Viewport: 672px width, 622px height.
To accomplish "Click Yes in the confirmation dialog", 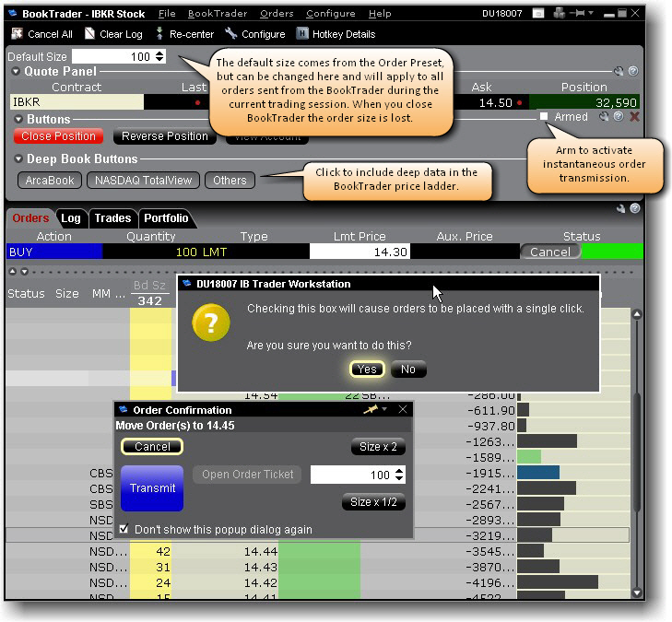I will [367, 370].
